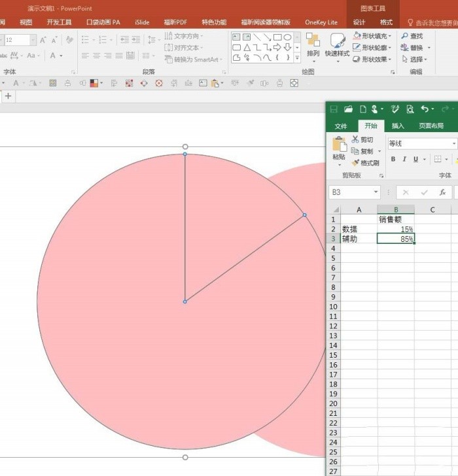Open the Shape Fill dropdown

(x=372, y=36)
